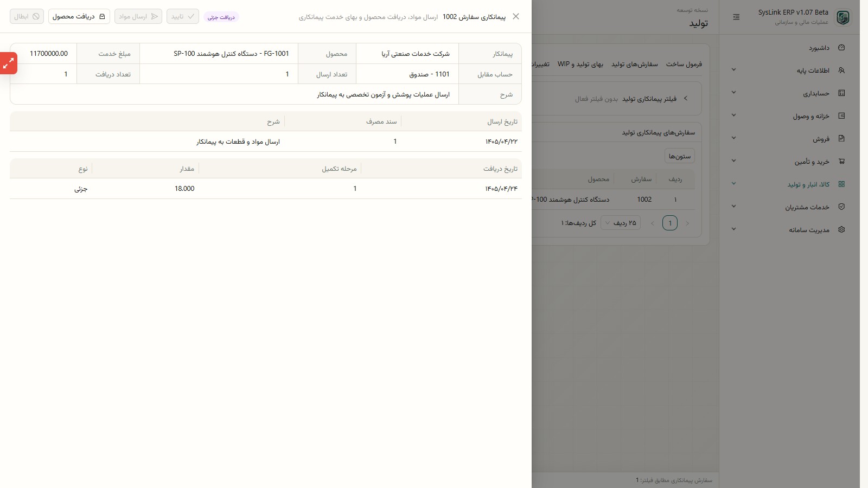This screenshot has height=488, width=868.
Task: Open the کالا، انبار و تولید menu
Action: (789, 184)
